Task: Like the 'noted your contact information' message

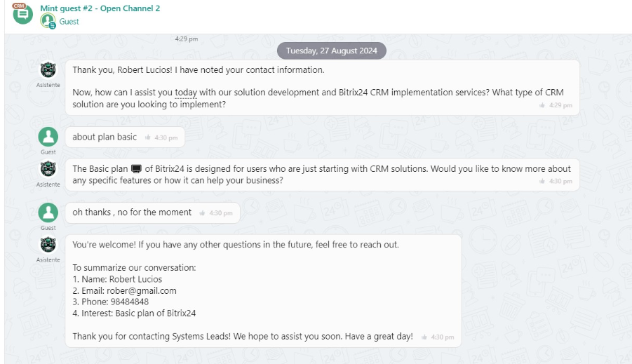Action: click(x=542, y=105)
